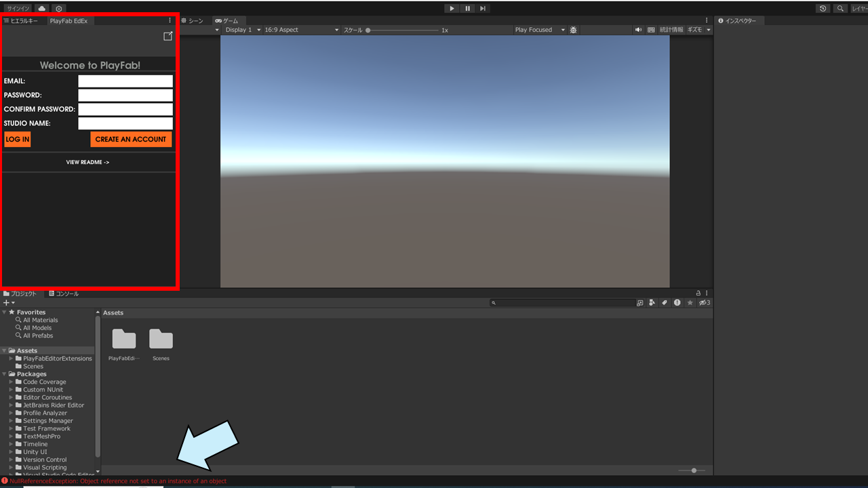Switch to the コンソール tab
Screen dimensions: 868x488
click(64, 293)
